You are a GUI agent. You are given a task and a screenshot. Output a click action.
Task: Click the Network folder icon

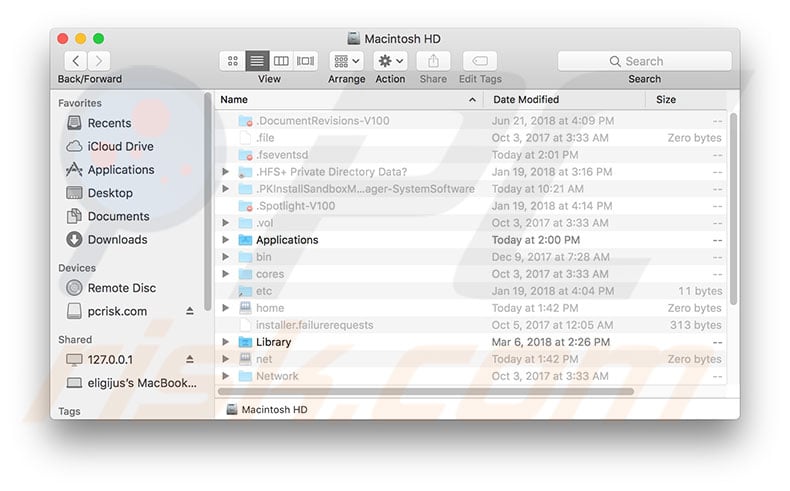245,376
